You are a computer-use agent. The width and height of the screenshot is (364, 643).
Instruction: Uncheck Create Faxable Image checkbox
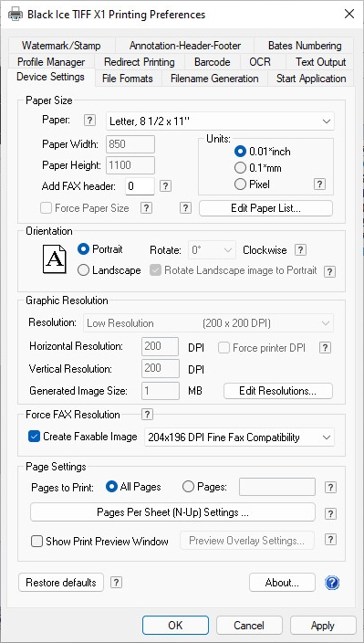pos(34,437)
